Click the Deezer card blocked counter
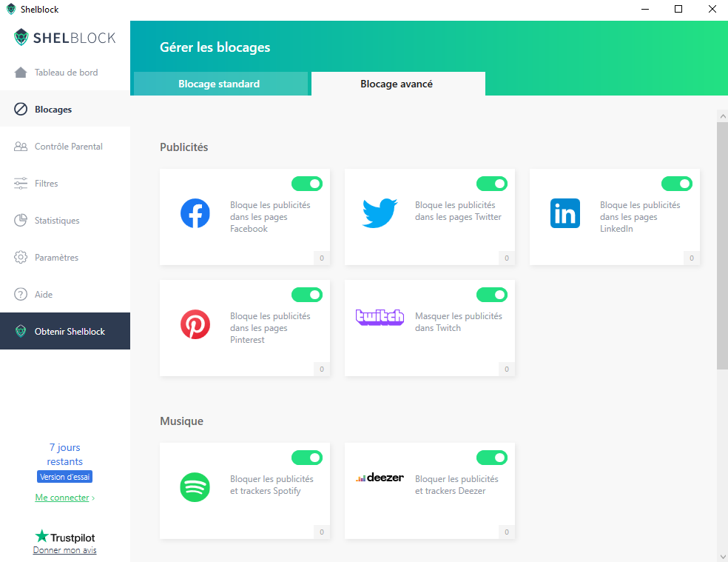728x562 pixels. 507,532
